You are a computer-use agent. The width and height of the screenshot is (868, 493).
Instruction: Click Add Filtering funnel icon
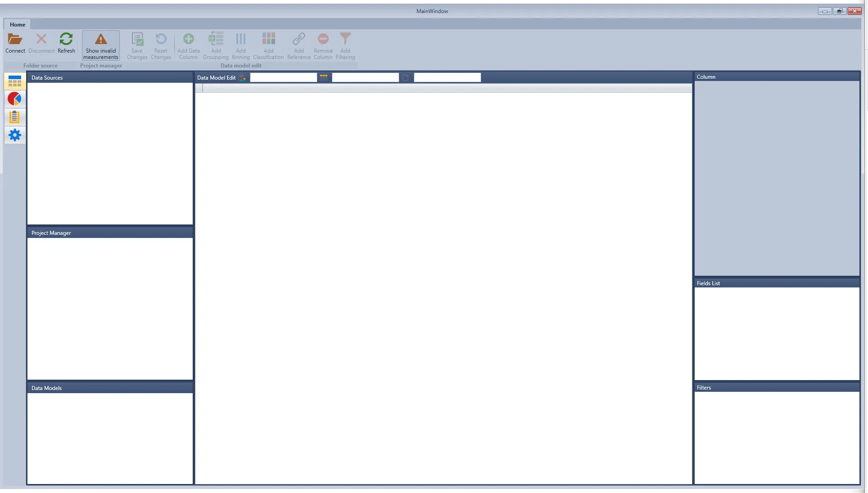pos(345,39)
